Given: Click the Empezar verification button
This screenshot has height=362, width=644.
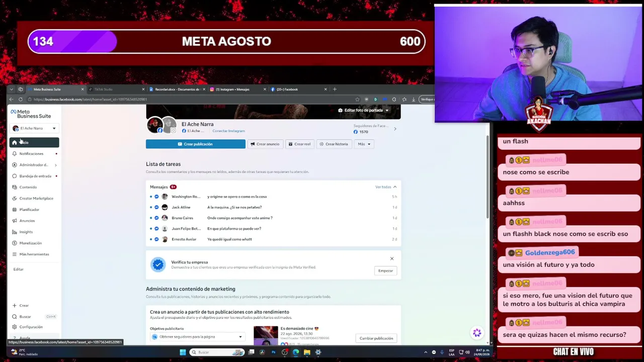Looking at the screenshot, I should (x=385, y=270).
